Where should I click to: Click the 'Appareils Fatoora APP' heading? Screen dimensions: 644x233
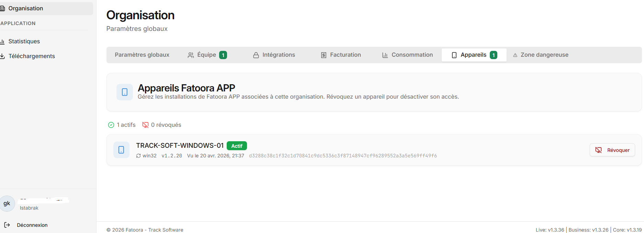(x=187, y=88)
